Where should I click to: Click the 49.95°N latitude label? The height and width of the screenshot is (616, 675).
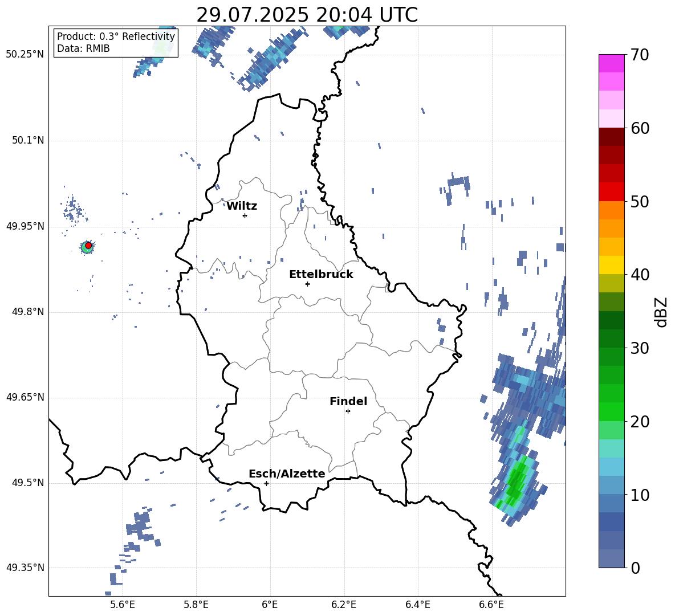(25, 226)
